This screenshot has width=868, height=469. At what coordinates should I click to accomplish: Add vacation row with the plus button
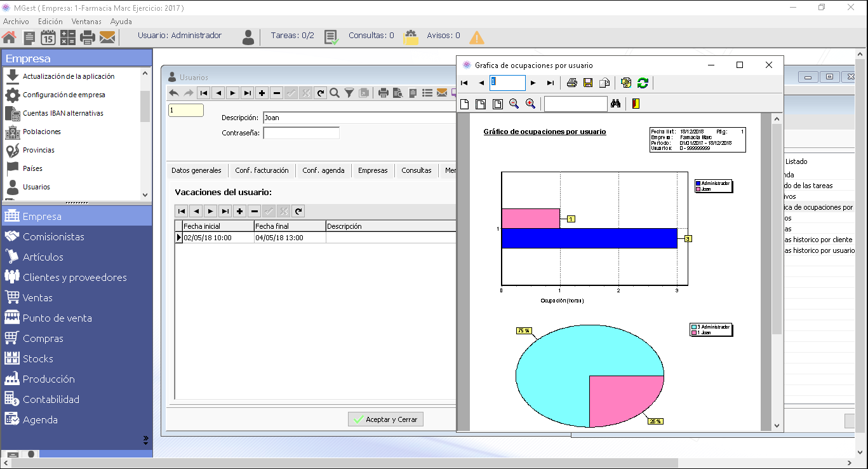tap(239, 211)
